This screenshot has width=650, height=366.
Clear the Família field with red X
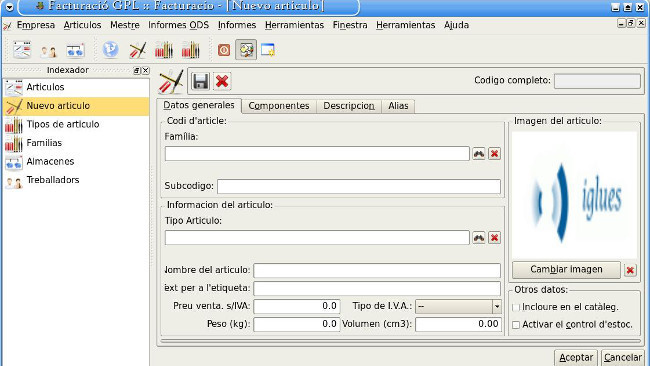[x=494, y=154]
